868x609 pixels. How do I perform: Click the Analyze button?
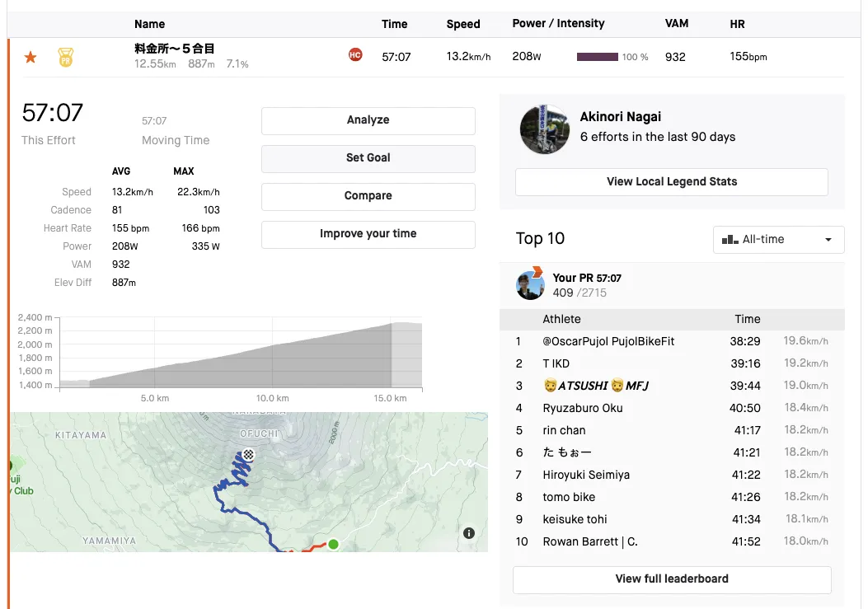(x=368, y=120)
